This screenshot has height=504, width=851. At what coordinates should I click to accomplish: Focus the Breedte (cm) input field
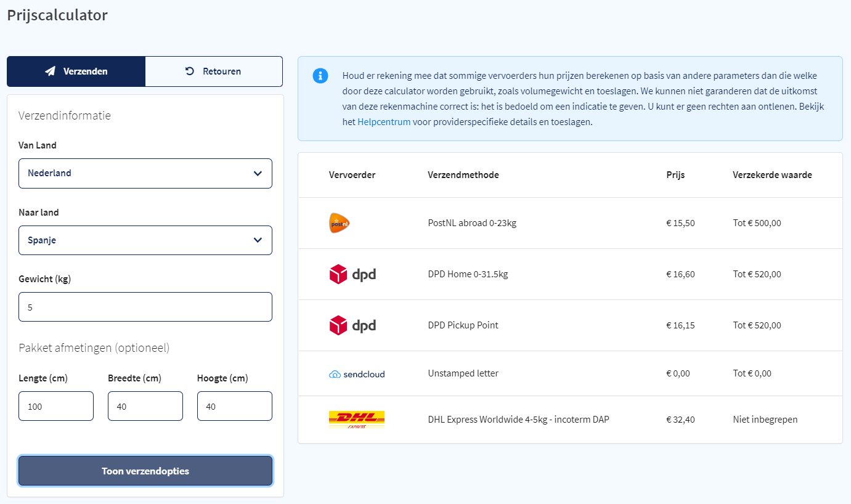pos(145,406)
